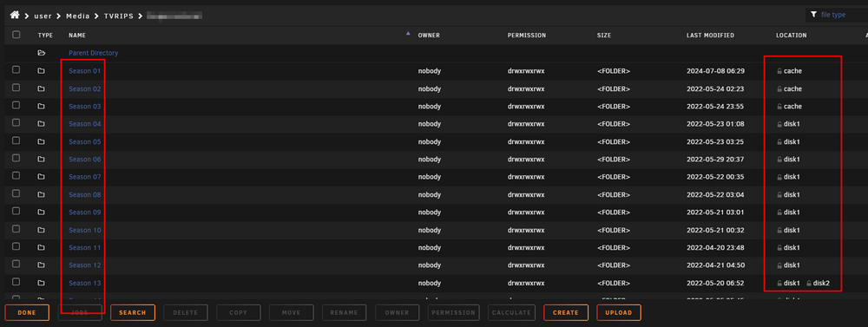This screenshot has width=868, height=327.
Task: Open folder icon for Season 04
Action: [41, 124]
